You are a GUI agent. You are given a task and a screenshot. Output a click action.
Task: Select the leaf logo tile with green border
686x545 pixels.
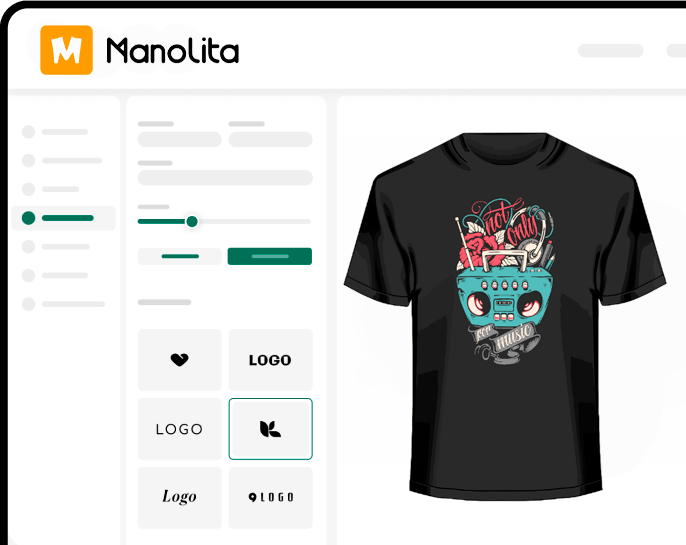coord(270,429)
